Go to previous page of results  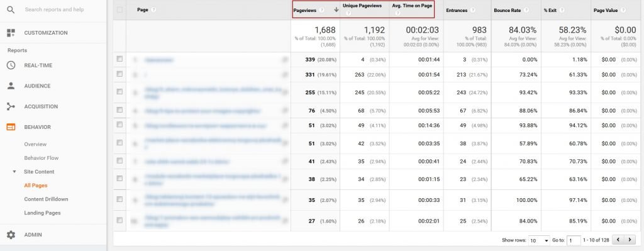point(619,240)
